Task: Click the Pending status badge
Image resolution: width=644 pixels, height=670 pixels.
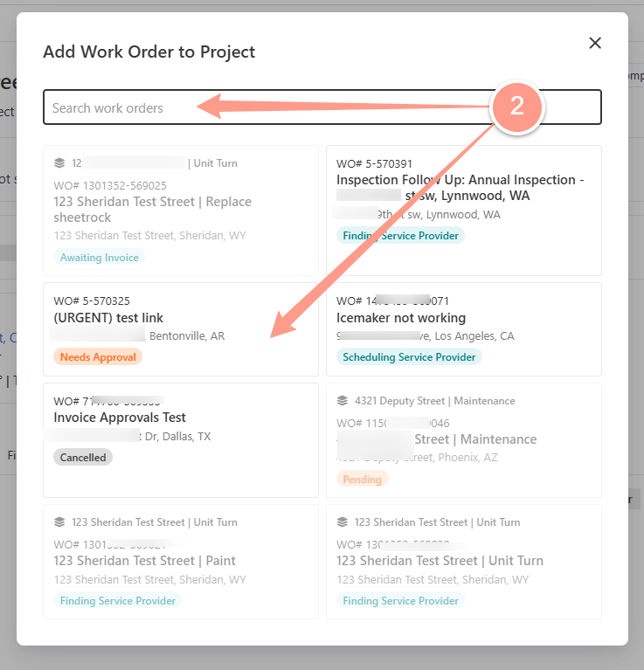Action: (362, 479)
